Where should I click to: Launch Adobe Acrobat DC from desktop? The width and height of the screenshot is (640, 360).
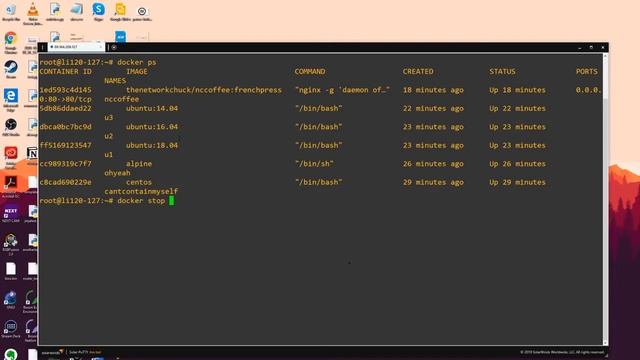click(11, 187)
